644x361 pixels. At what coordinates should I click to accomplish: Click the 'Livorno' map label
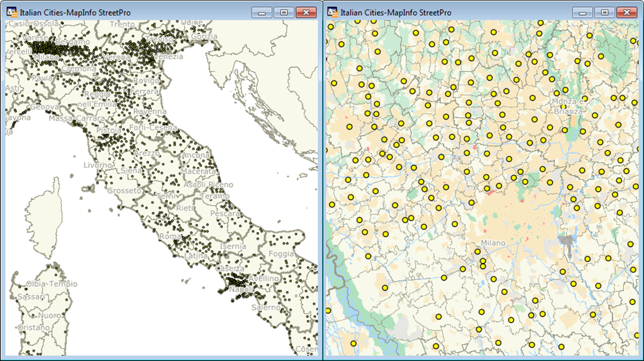(x=97, y=165)
